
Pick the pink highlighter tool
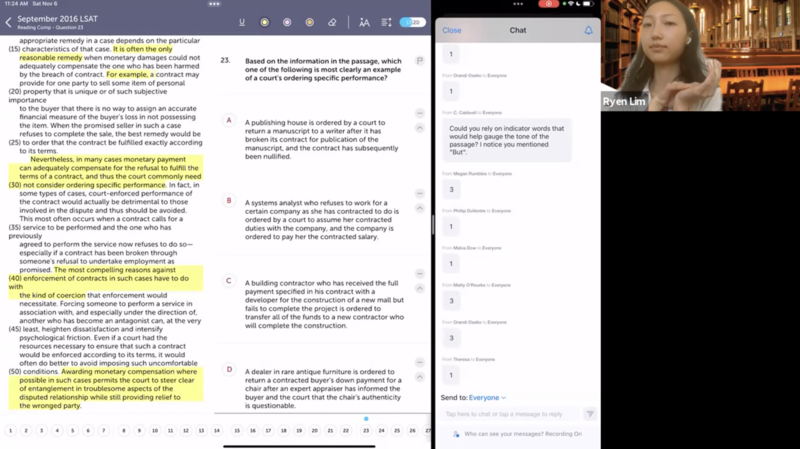pyautogui.click(x=287, y=22)
